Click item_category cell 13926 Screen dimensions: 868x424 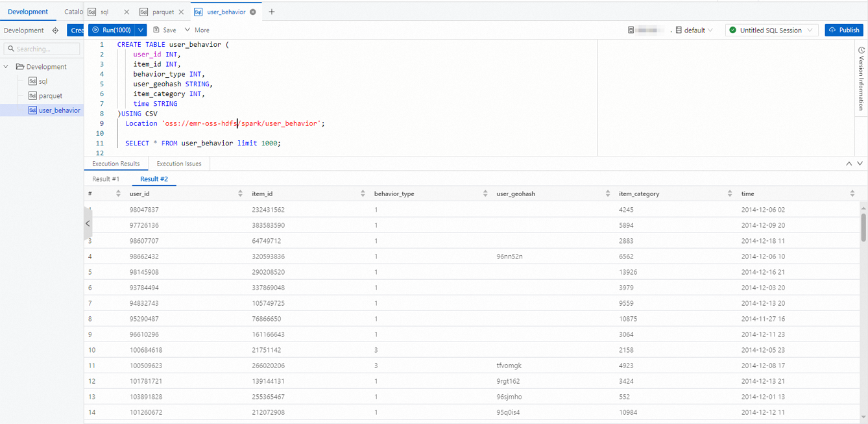point(628,272)
